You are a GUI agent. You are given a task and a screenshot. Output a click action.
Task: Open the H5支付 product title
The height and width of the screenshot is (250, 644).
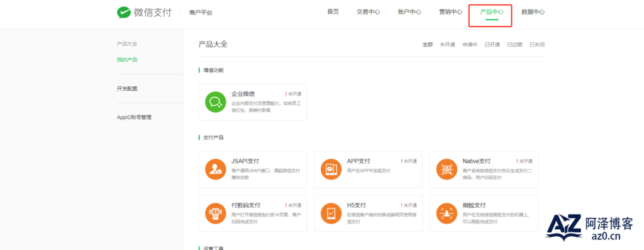[x=357, y=205]
